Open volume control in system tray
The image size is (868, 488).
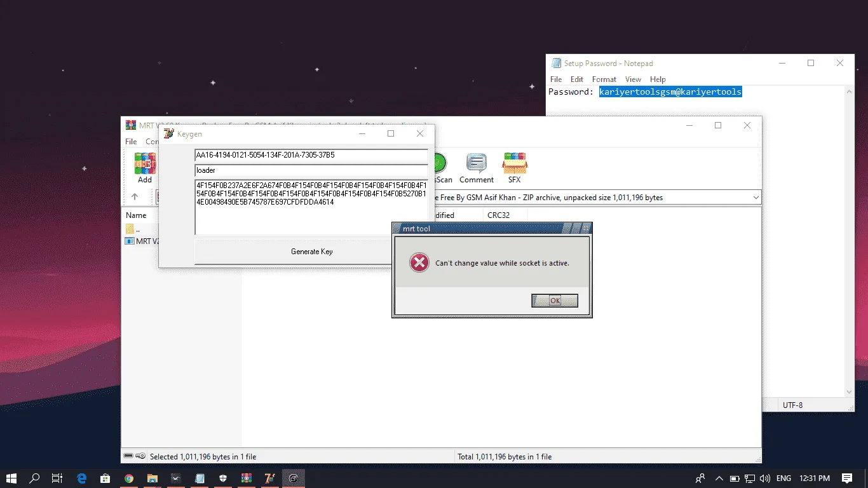765,478
